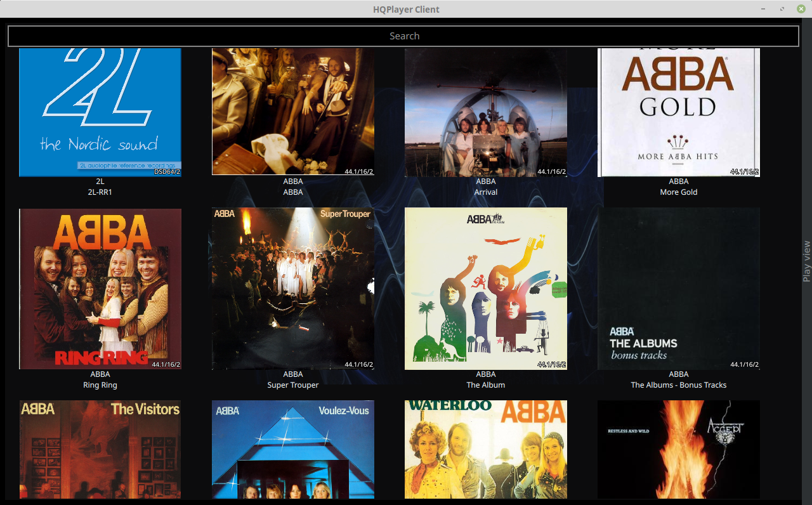Select the ABBA self-titled album cover
Screen dimensions: 812x505
point(293,112)
